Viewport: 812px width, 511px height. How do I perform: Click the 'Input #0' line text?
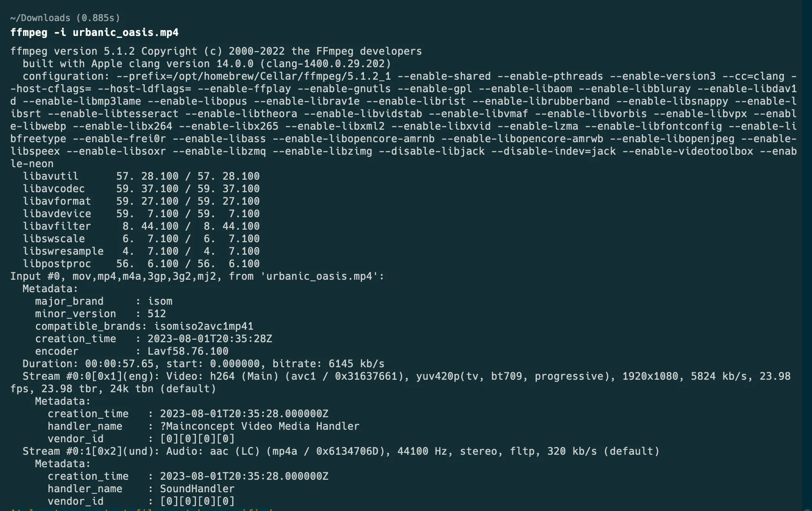tap(197, 276)
